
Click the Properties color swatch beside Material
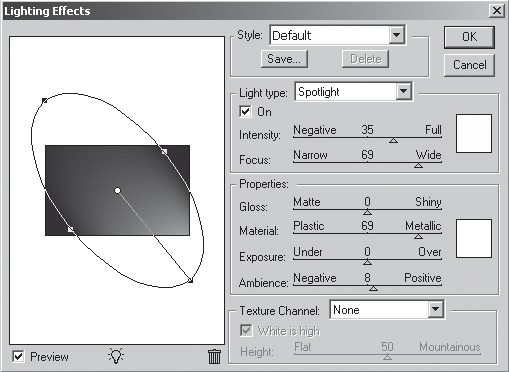(x=474, y=238)
